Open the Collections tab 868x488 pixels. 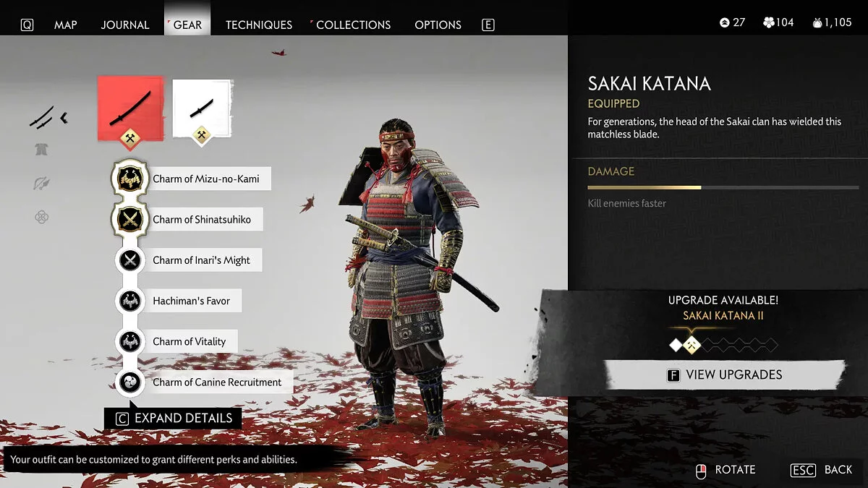353,25
